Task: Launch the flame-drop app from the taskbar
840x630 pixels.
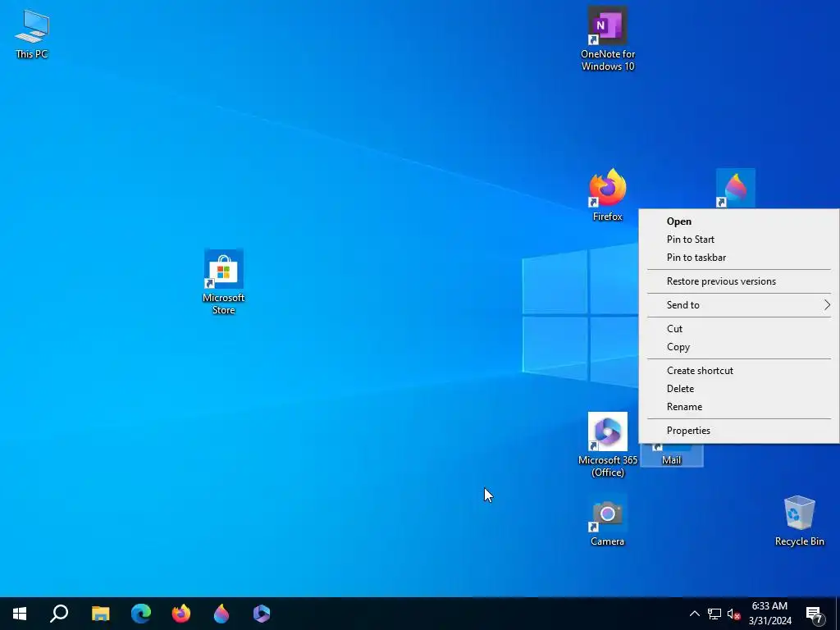Action: point(221,614)
